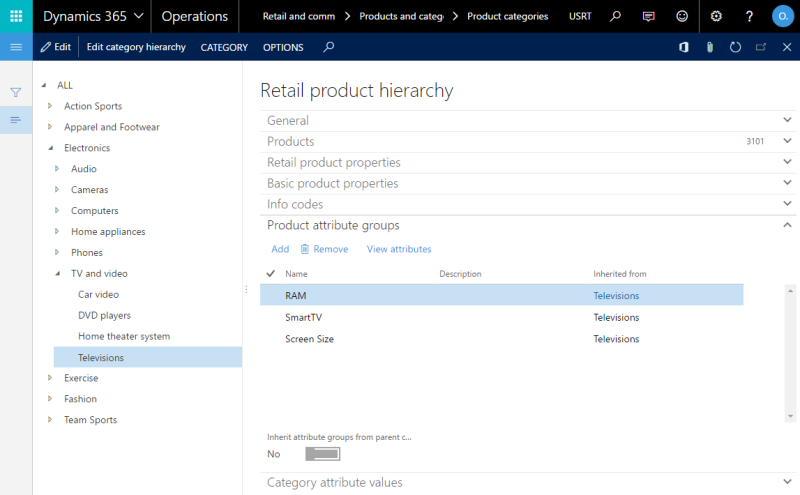The height and width of the screenshot is (495, 800).
Task: Select Televisions category
Action: click(x=148, y=357)
